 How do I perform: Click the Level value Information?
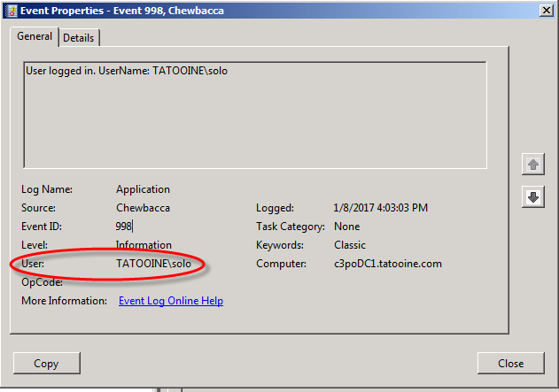point(144,245)
